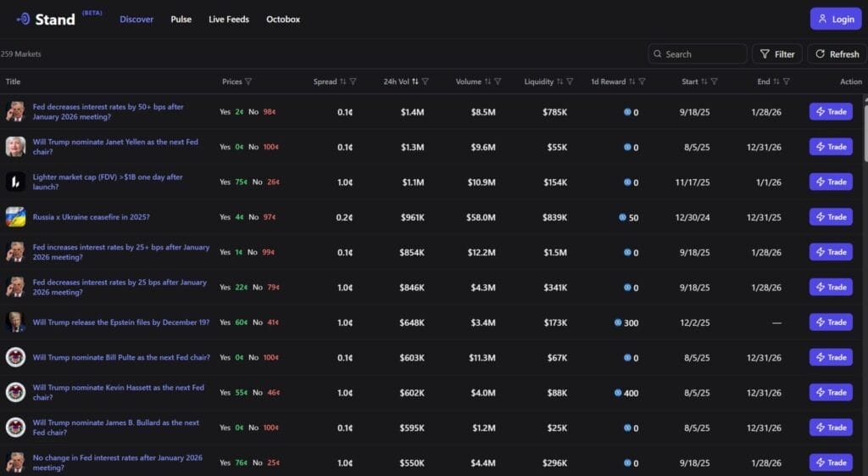Trade the Bill Pulte market
This screenshot has width=868, height=476.
831,357
